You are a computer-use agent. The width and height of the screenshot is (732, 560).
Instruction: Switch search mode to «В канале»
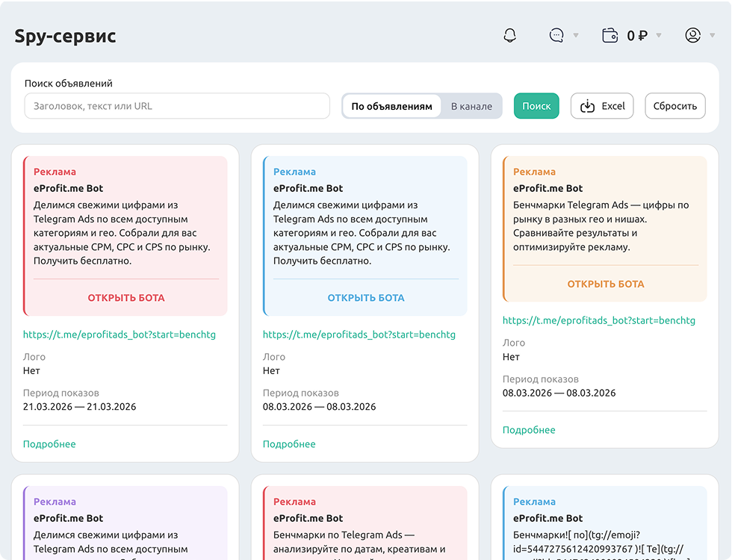(x=471, y=106)
